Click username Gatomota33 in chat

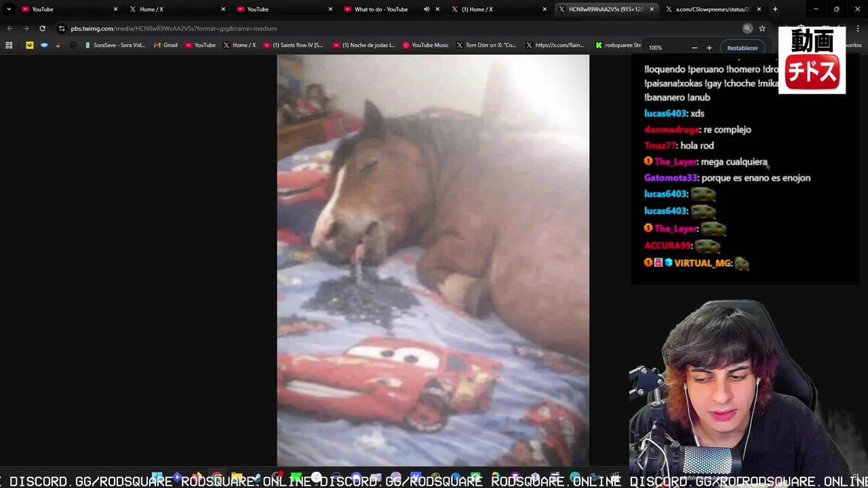click(671, 178)
